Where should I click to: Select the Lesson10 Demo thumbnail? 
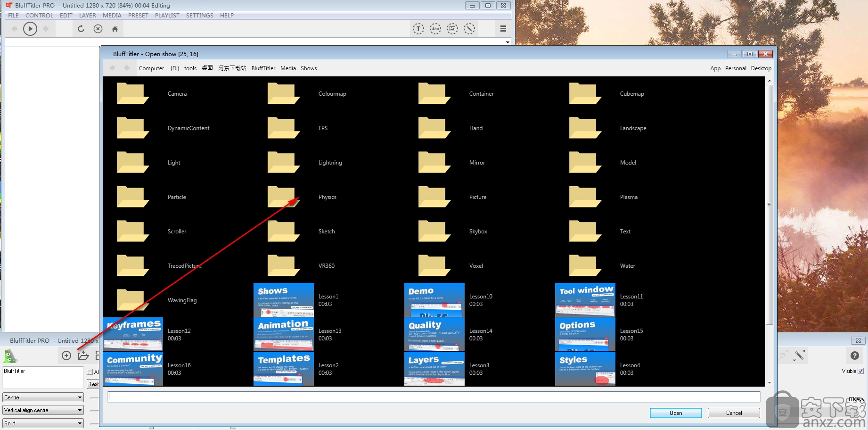point(434,300)
